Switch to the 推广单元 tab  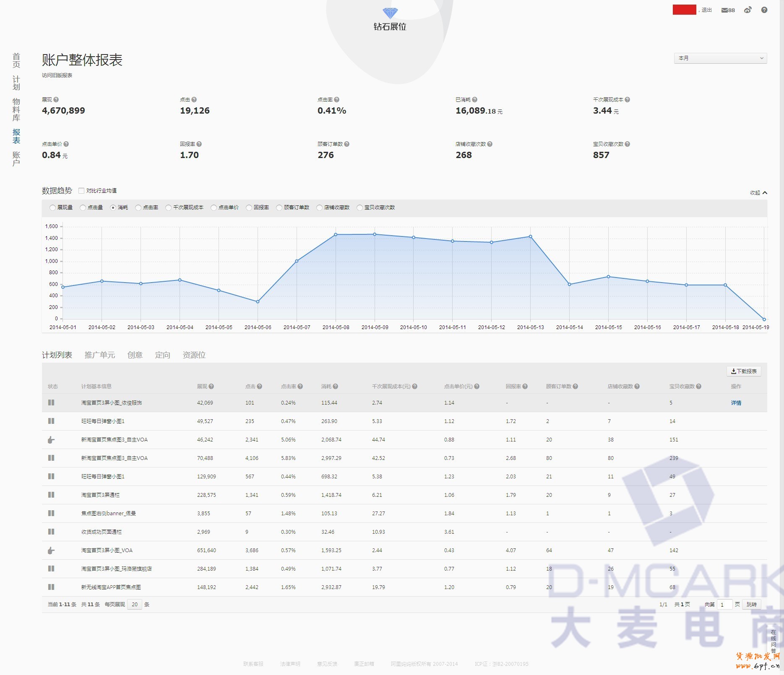(x=99, y=355)
